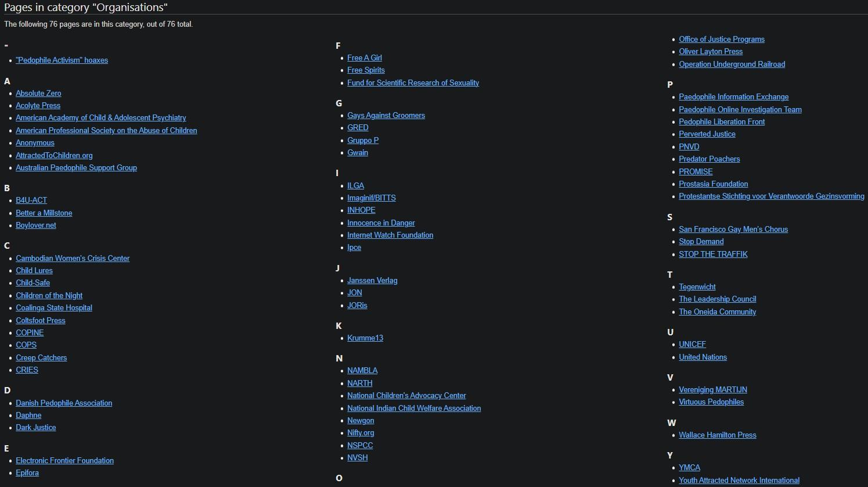Open the COPINE link
Viewport: 868px width, 487px height.
click(x=30, y=332)
